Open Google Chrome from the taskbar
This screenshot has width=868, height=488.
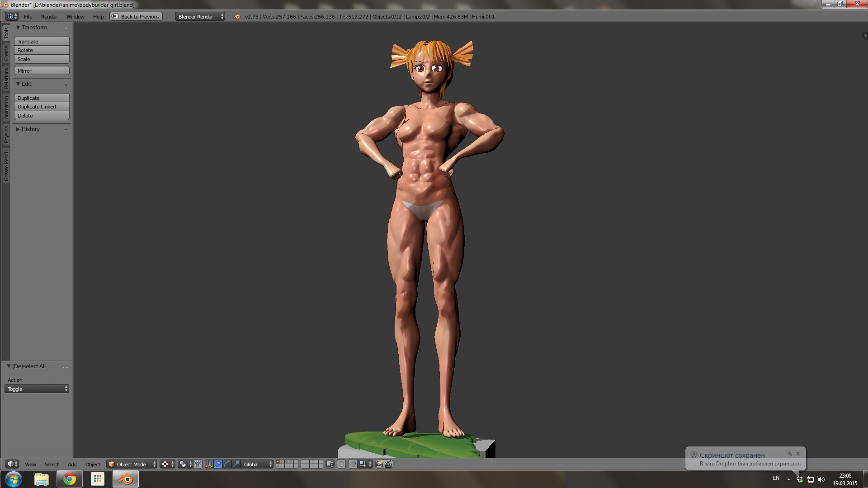69,479
